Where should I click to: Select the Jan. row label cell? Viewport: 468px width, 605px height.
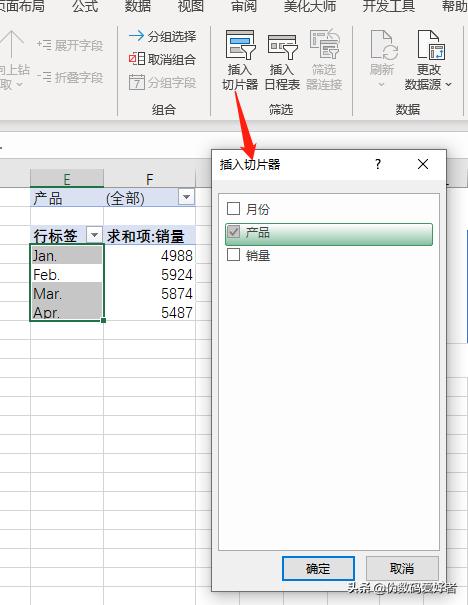coord(67,255)
